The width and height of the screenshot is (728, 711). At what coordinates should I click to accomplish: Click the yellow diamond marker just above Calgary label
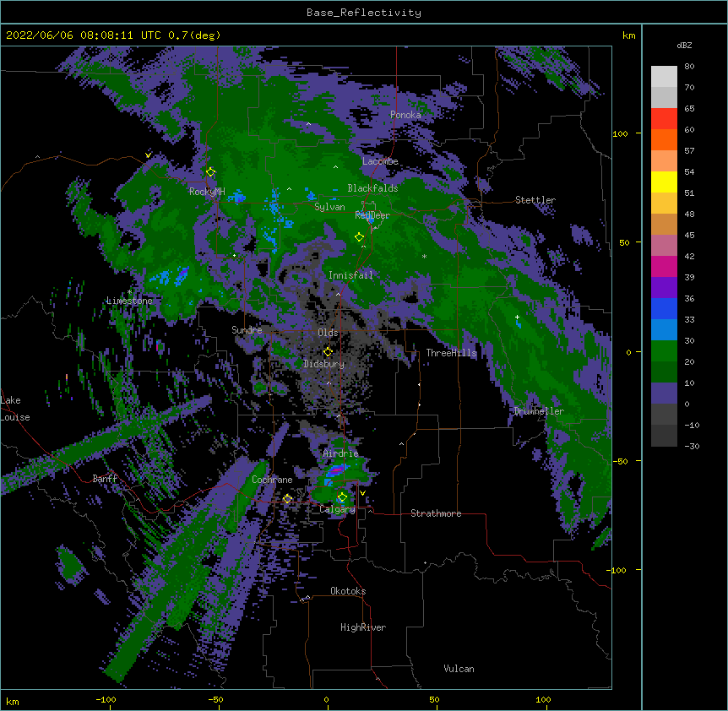[x=342, y=497]
